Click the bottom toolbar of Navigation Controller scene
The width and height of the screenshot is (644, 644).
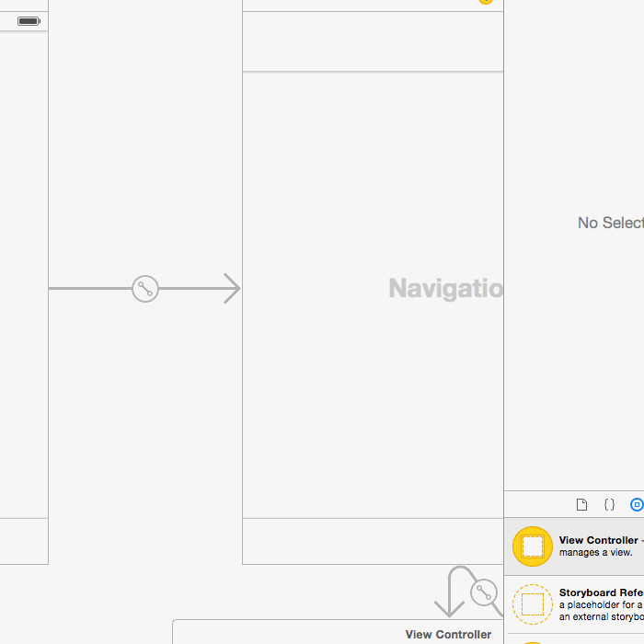(x=373, y=541)
